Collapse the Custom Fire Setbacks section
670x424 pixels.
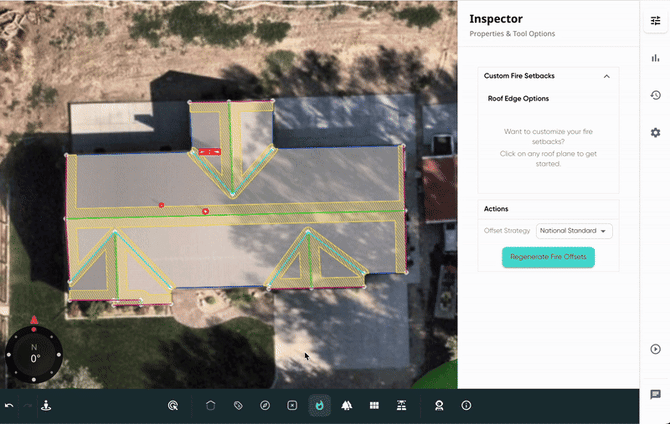pos(606,76)
